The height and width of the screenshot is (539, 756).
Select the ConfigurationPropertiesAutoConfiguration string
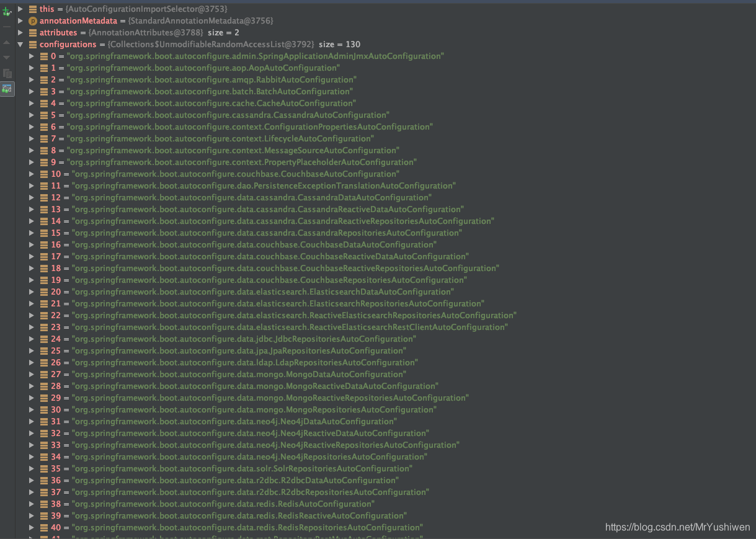tap(249, 127)
